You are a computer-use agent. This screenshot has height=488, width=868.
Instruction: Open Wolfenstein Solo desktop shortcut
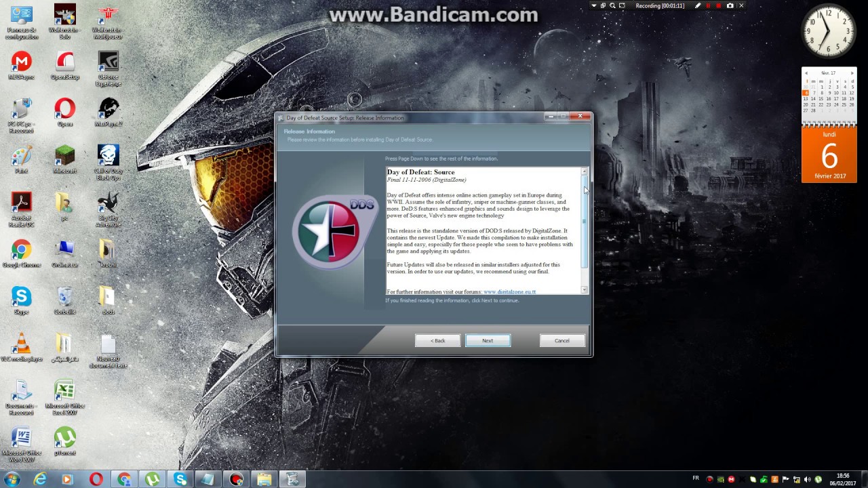pyautogui.click(x=64, y=22)
